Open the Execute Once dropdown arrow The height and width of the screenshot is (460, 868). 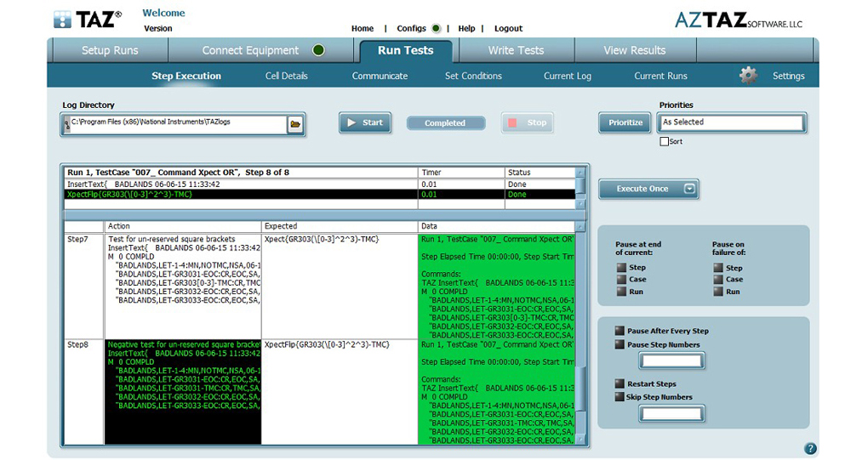pos(689,189)
